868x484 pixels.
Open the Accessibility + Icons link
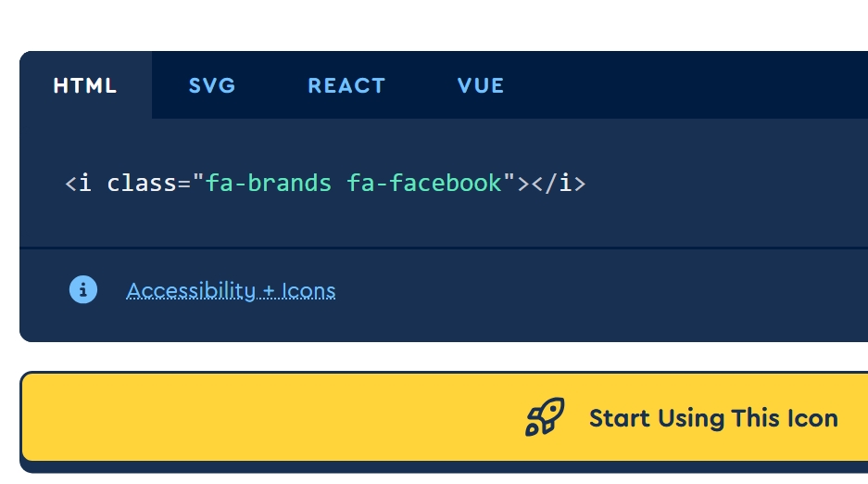(231, 291)
